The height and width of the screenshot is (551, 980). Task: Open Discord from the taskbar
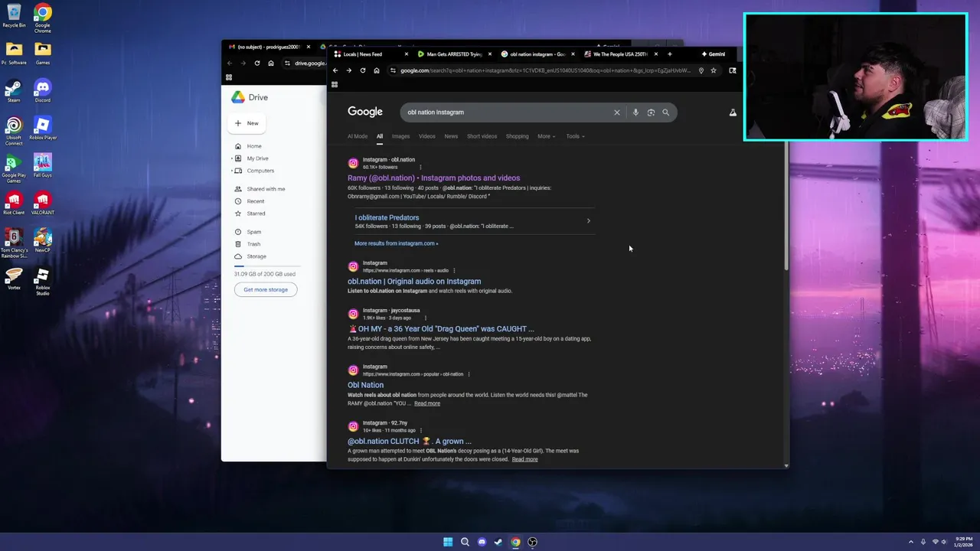click(482, 542)
